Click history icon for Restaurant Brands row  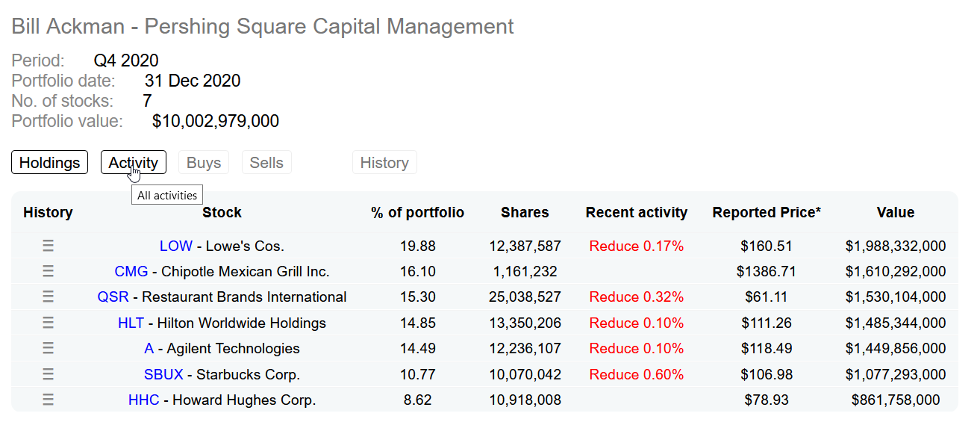pos(48,297)
